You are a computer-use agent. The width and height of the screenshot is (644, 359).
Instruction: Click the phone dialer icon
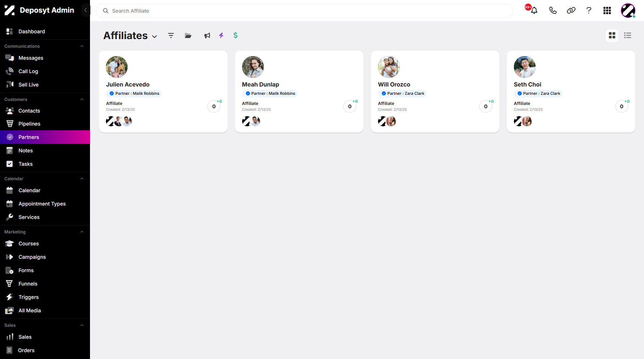coord(553,10)
